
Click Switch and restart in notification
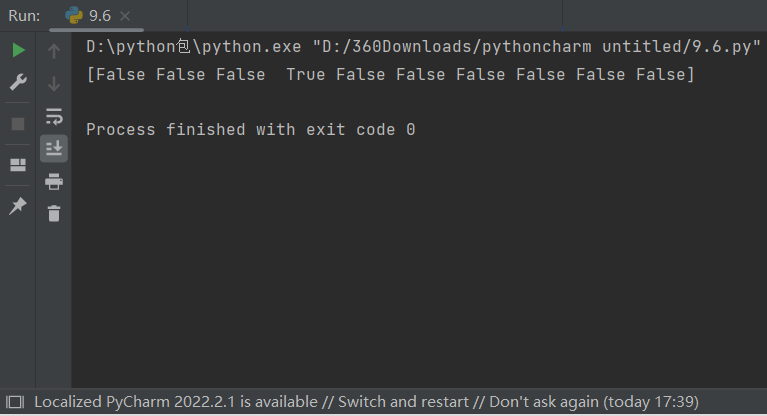click(x=403, y=402)
